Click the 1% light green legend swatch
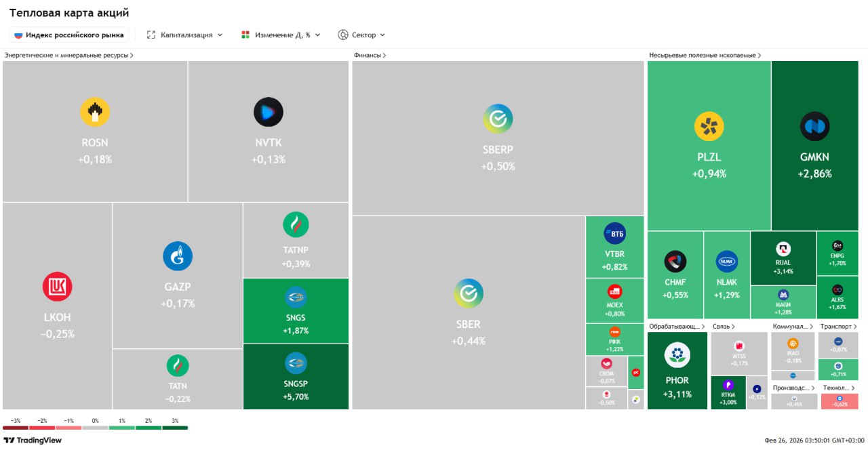Screen dimensions: 868x450 pos(121,427)
